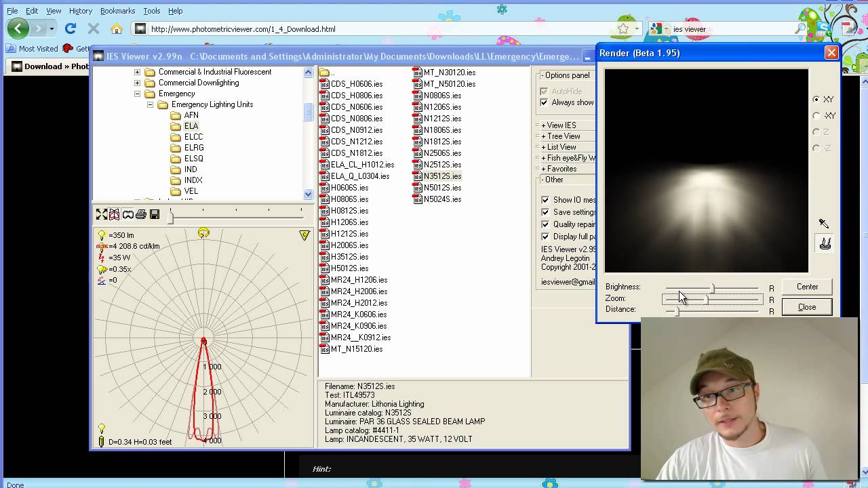
Task: Open the Firefox Bookmarks menu
Action: 117,11
